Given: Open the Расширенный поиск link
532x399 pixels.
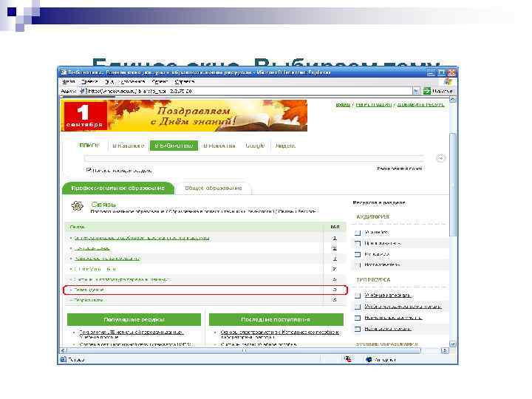Looking at the screenshot, I should [x=399, y=168].
